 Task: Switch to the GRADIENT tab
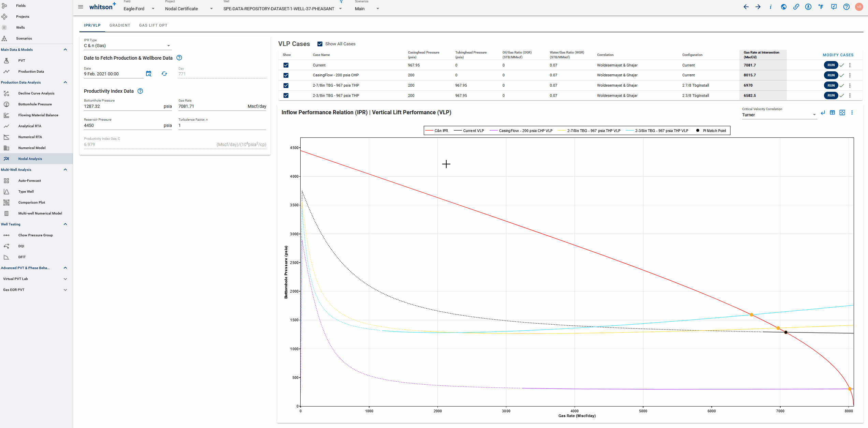[119, 25]
